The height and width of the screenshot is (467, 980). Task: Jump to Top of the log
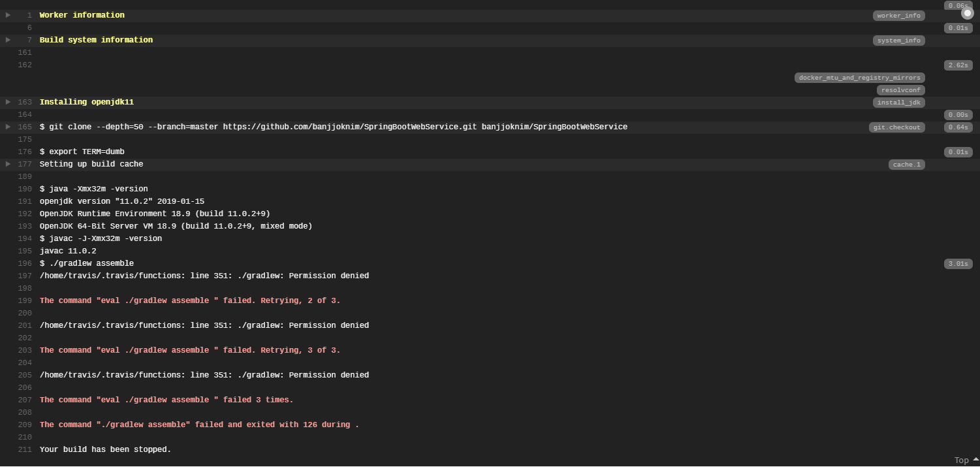(x=966, y=460)
